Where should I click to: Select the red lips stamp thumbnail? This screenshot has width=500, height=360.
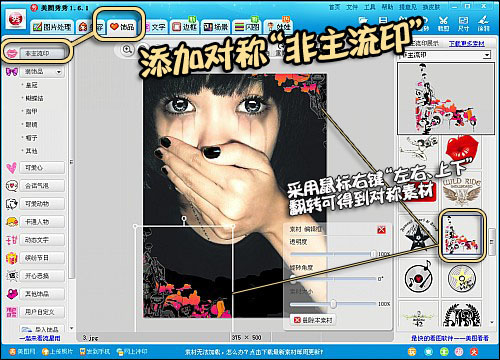coord(462,151)
